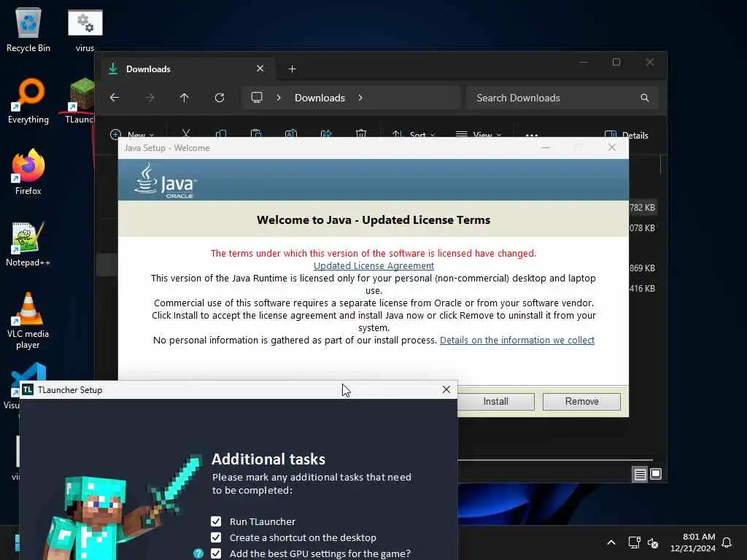Screen dimensions: 747x560
Task: Go back in Downloads Explorer window
Action: click(115, 98)
